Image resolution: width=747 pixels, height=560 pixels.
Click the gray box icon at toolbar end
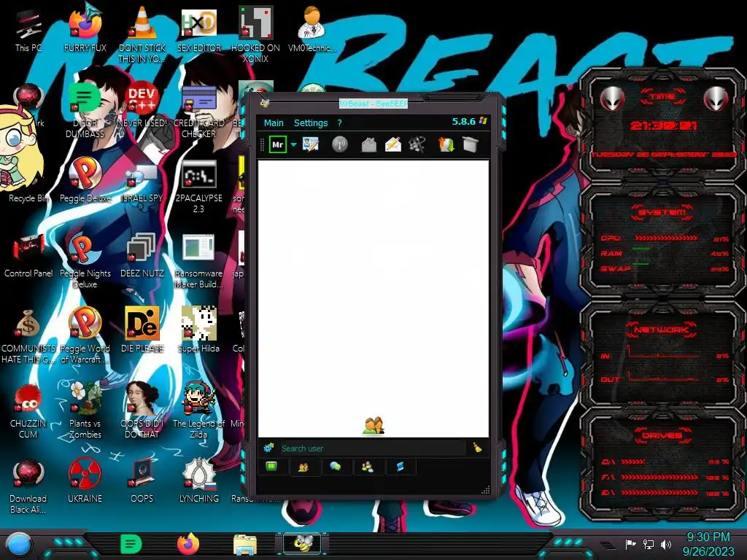471,144
